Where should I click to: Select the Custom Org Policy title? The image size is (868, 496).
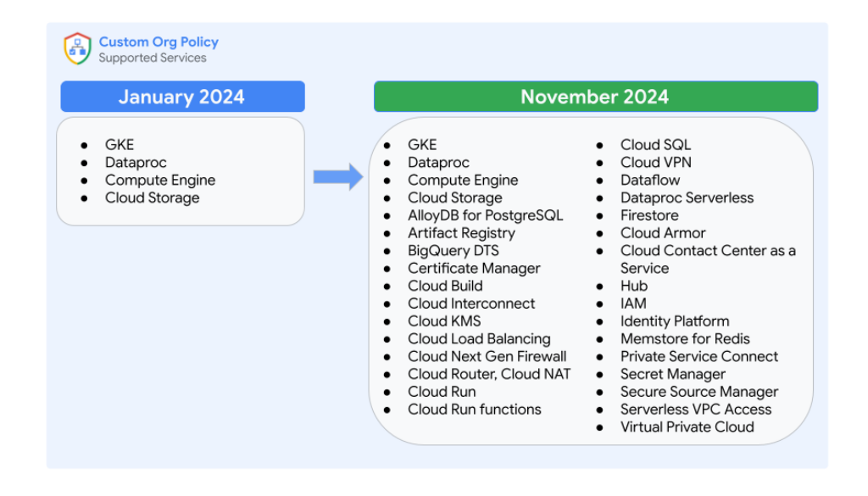click(159, 42)
